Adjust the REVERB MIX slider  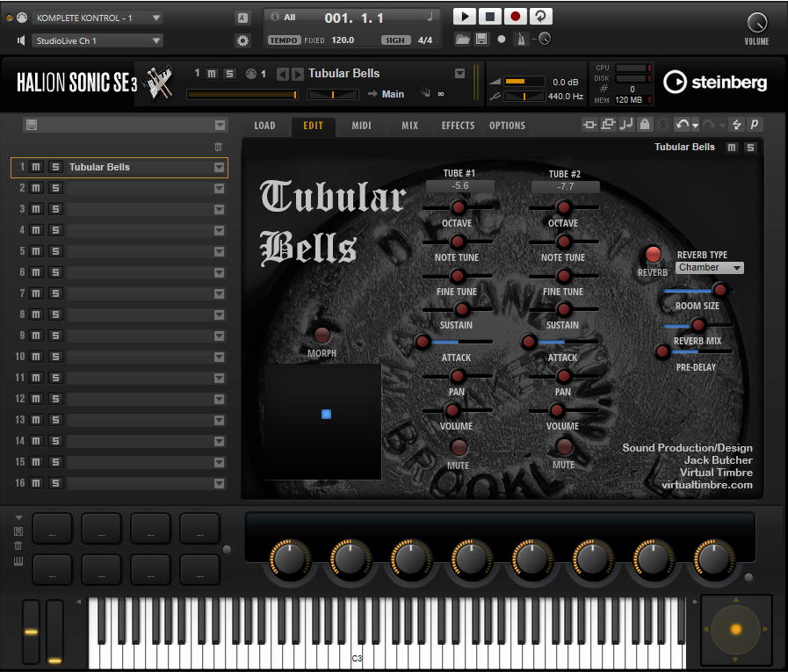point(698,325)
